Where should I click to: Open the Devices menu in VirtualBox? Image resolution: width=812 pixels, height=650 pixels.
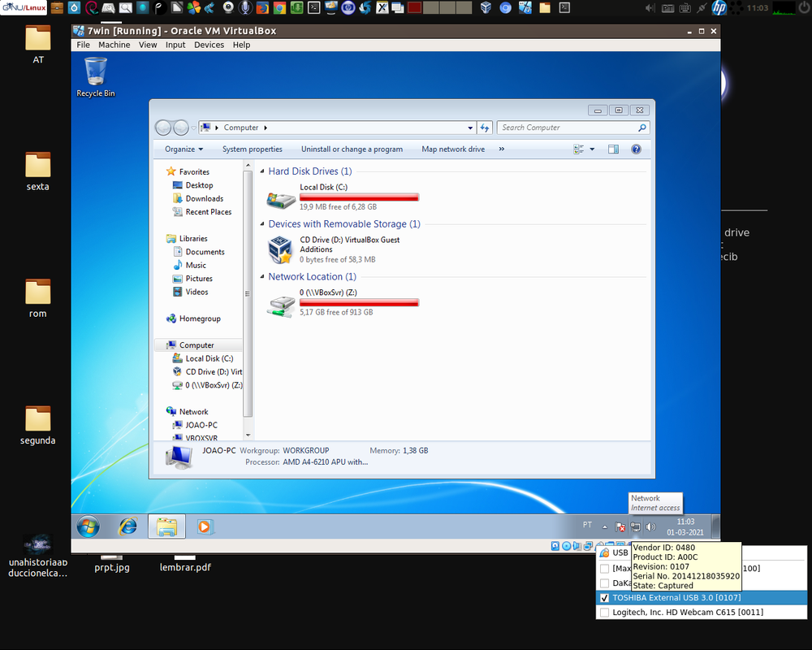[x=209, y=45]
